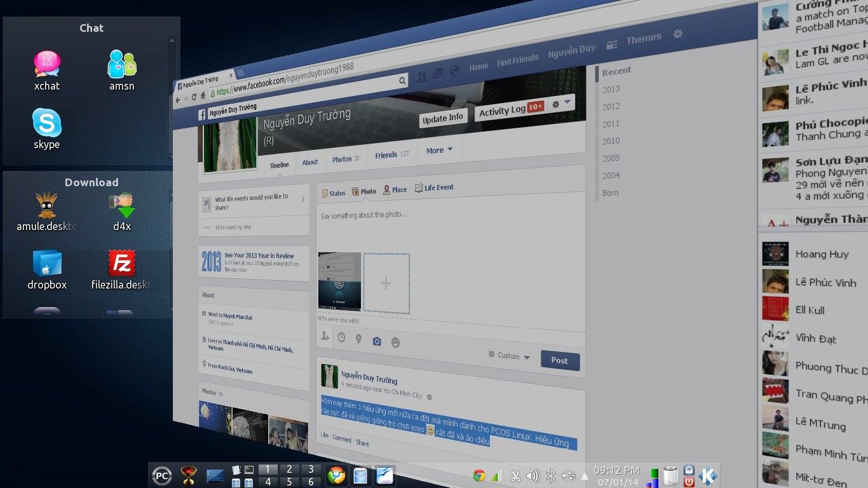Click the camera icon in composer toolbar
The width and height of the screenshot is (868, 488).
pyautogui.click(x=377, y=341)
